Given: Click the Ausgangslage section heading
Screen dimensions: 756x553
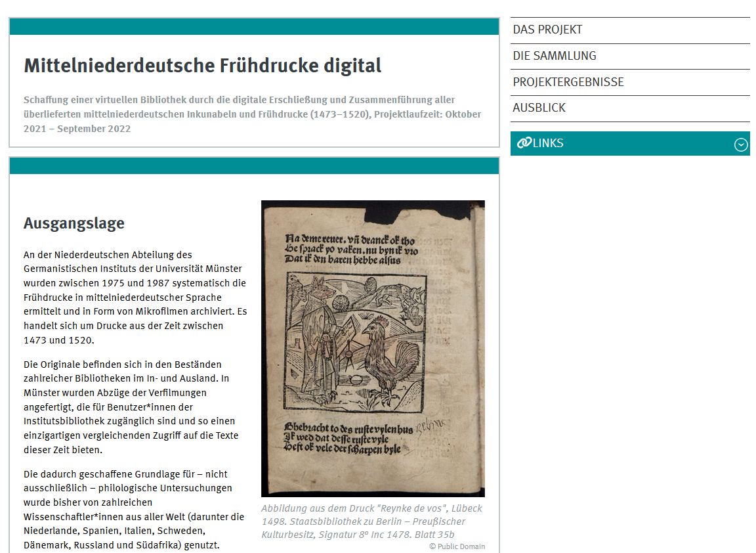Looking at the screenshot, I should click(x=73, y=223).
